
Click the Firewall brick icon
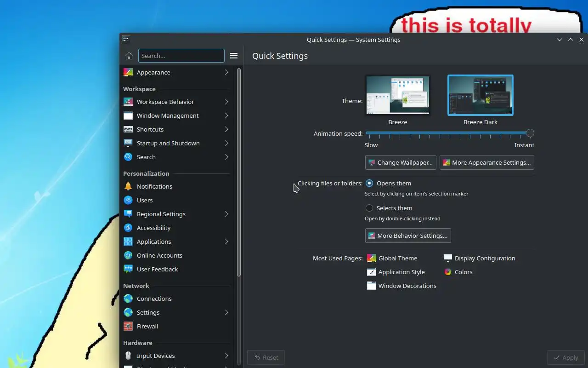[128, 326]
